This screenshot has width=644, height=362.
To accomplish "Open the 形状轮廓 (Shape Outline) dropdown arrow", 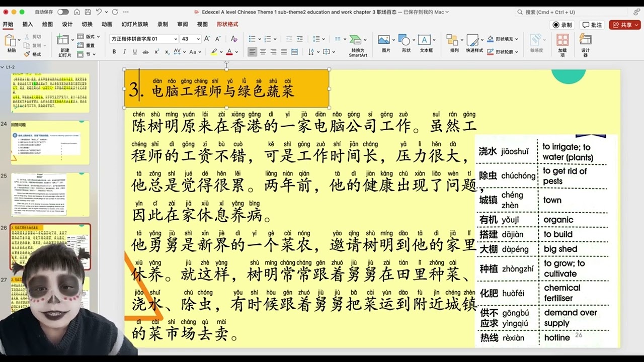I will [x=517, y=52].
